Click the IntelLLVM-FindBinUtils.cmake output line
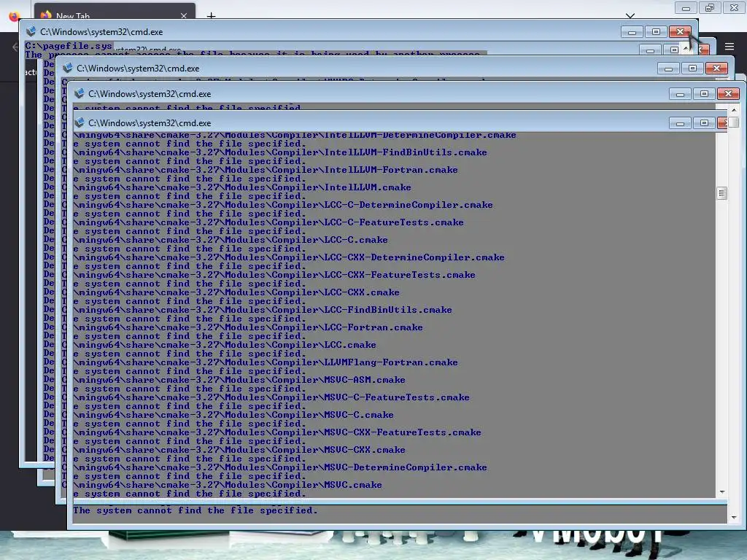 tap(280, 152)
